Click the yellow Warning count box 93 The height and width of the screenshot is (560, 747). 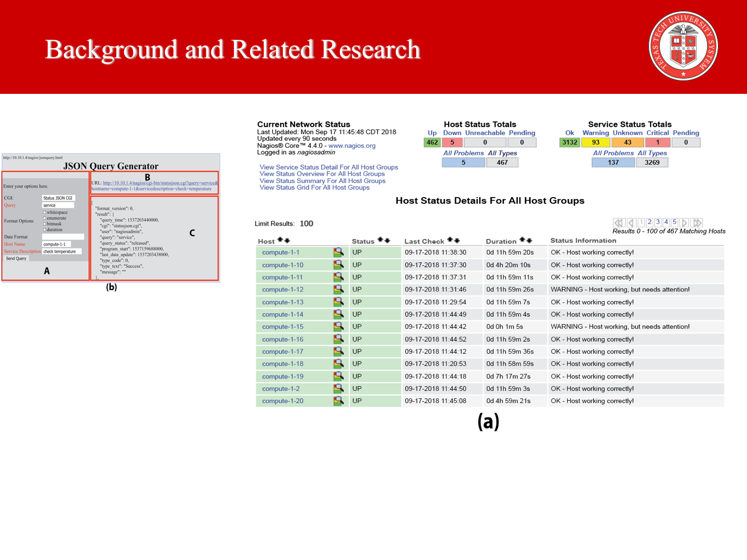click(x=596, y=143)
